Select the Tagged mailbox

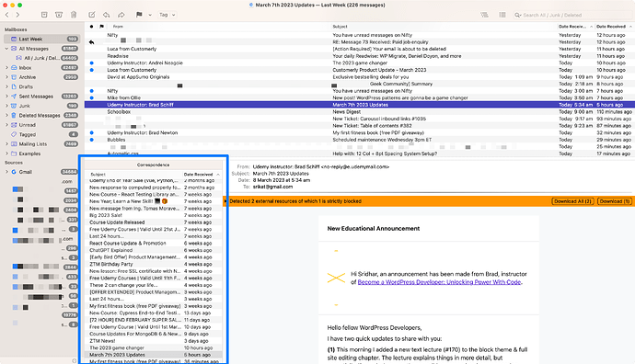(x=41, y=134)
